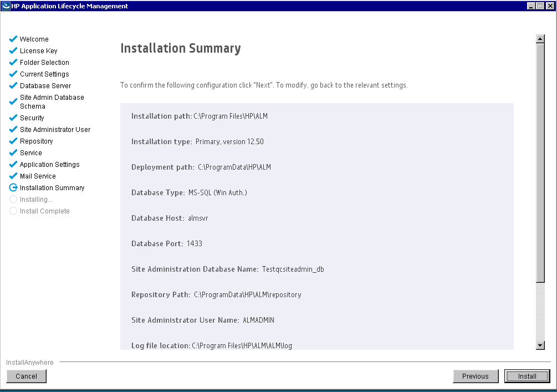Select the Site Admin Database Schema step
Image resolution: width=557 pixels, height=392 pixels.
click(52, 101)
